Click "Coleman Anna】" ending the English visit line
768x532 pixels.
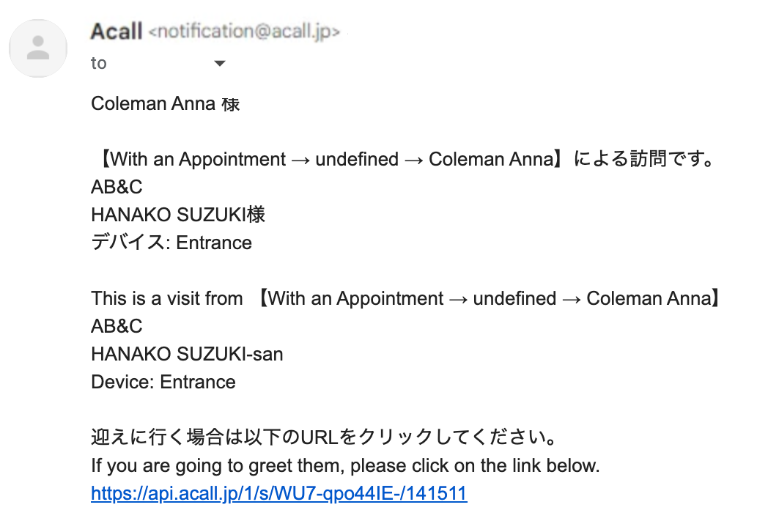click(x=654, y=298)
